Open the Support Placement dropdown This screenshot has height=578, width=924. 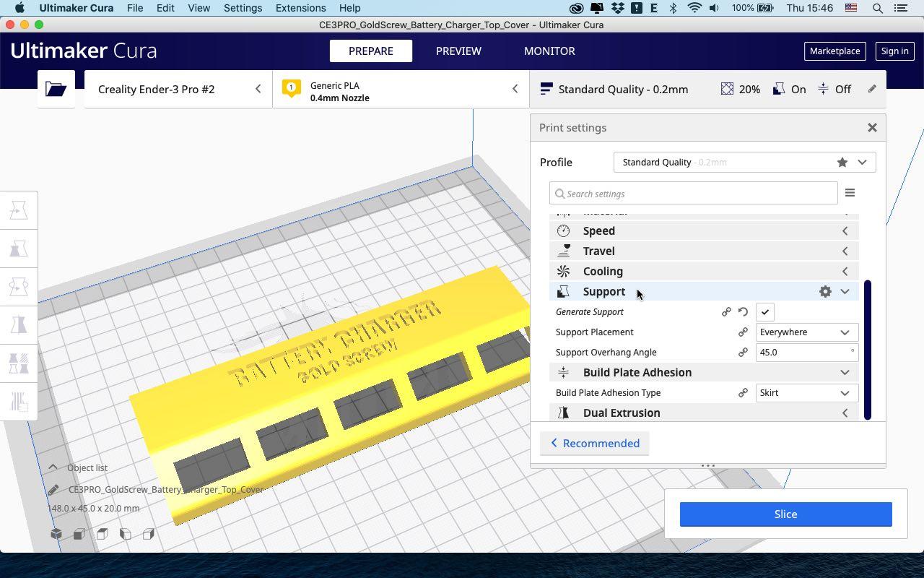(806, 332)
